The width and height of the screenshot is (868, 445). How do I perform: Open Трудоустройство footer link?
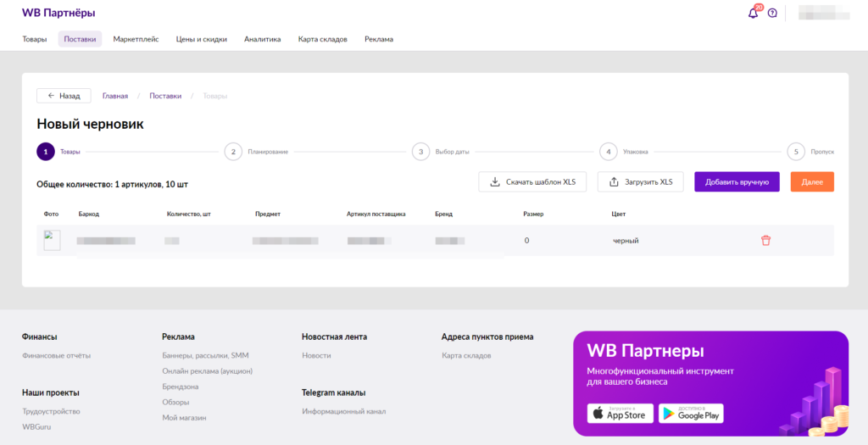coord(51,411)
